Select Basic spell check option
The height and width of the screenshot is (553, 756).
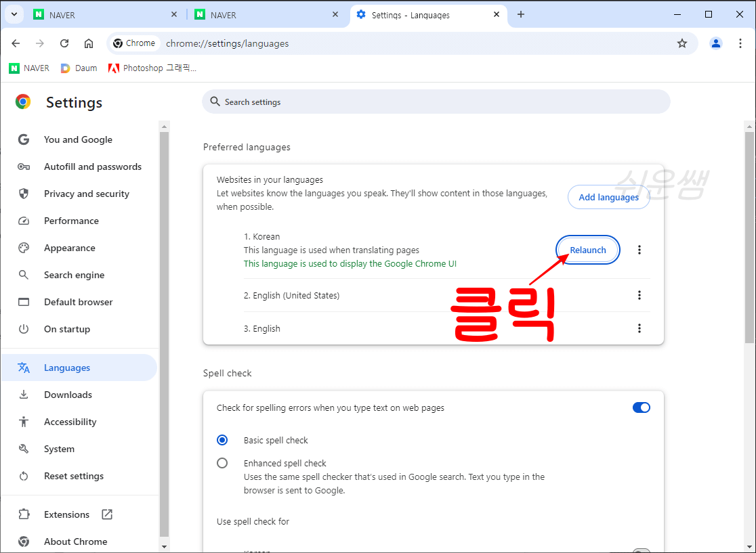coord(222,440)
